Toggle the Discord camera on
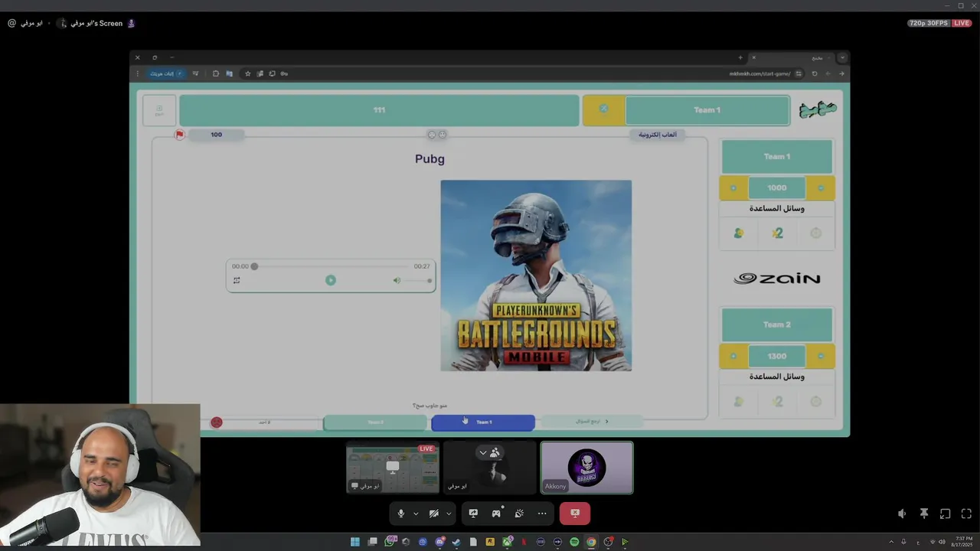Screen dimensions: 980x551 pos(433,514)
